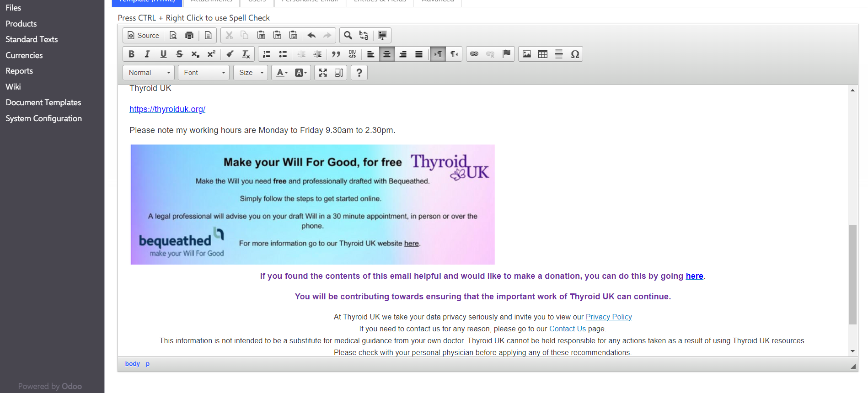Toggle strikethrough formatting

click(x=179, y=54)
